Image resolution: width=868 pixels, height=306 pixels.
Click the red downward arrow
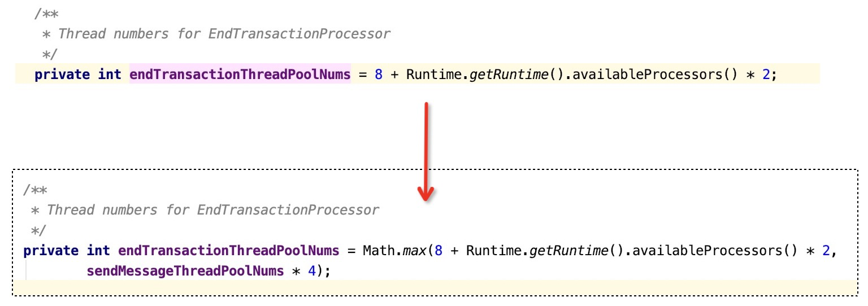click(426, 152)
